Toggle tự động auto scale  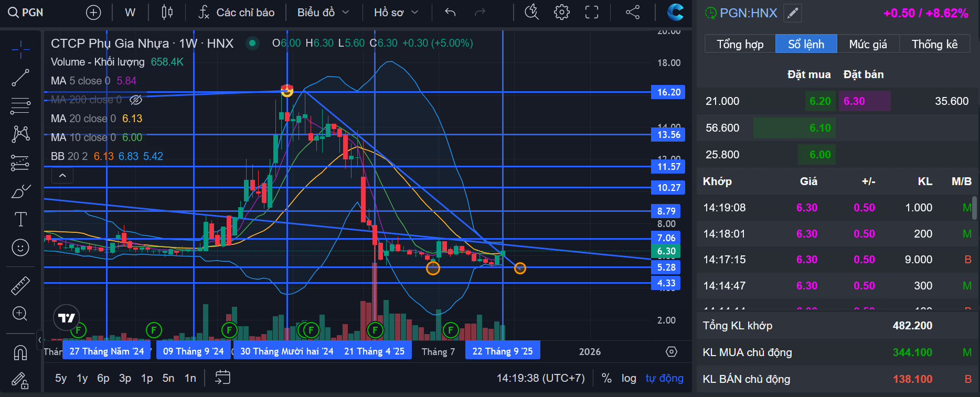click(664, 378)
